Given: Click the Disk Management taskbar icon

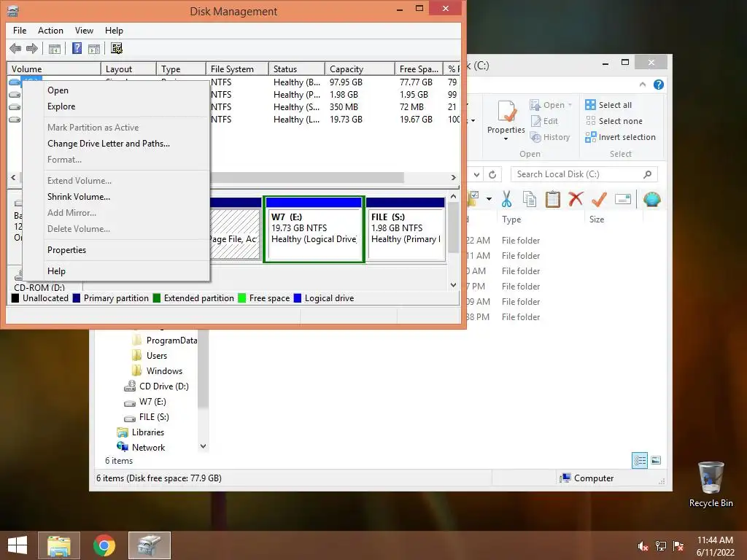Looking at the screenshot, I should tap(149, 545).
